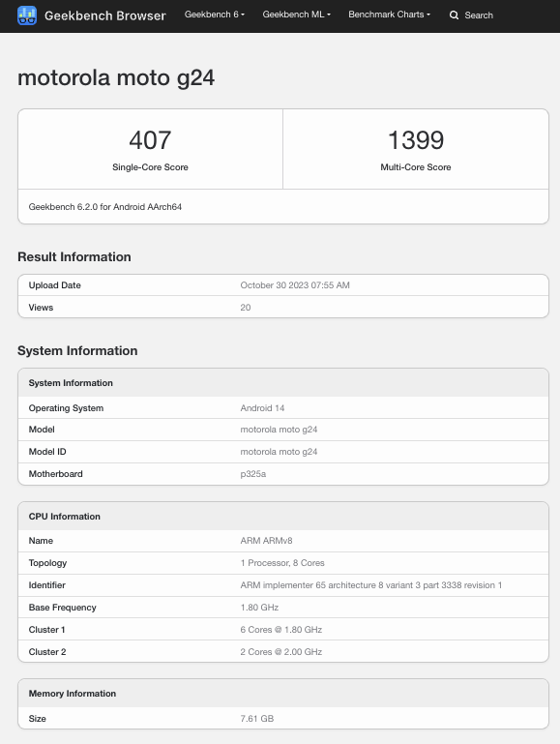Image resolution: width=560 pixels, height=744 pixels.
Task: Click the Geekbench Browser title link
Action: point(105,15)
